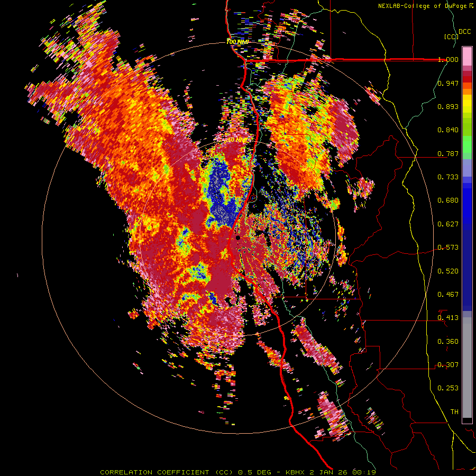Select the 0.467 legend value
Screen dimensions: 476x476
(448, 295)
